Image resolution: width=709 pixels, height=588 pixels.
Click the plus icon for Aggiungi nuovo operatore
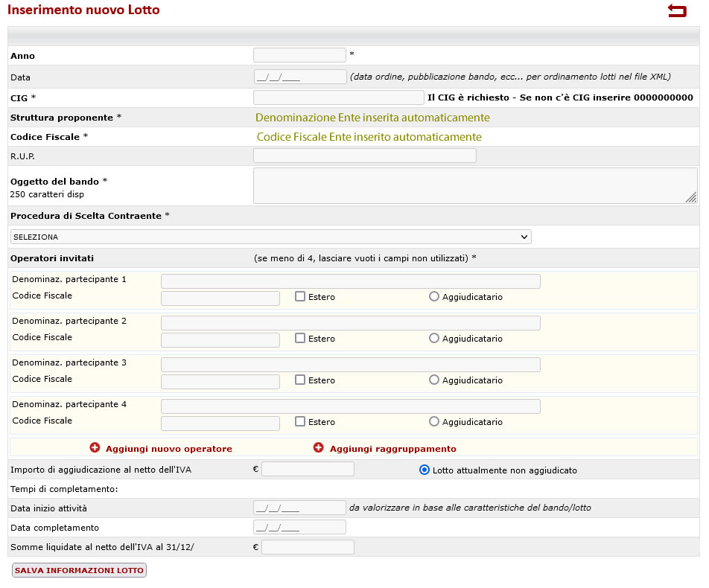coord(95,448)
